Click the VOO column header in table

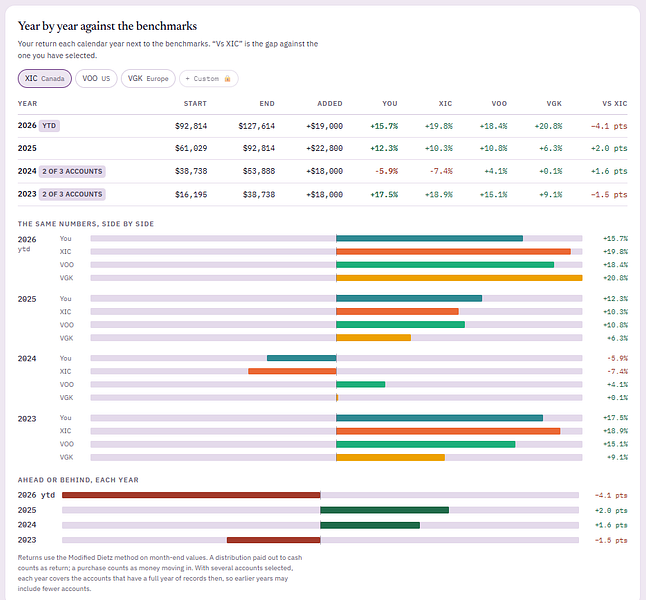point(499,103)
